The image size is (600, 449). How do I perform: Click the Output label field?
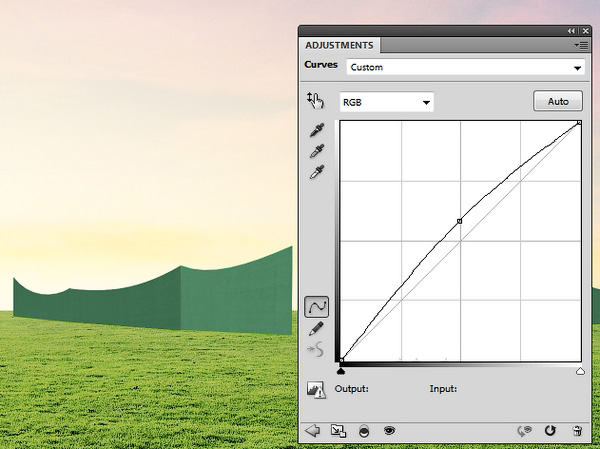pos(351,389)
